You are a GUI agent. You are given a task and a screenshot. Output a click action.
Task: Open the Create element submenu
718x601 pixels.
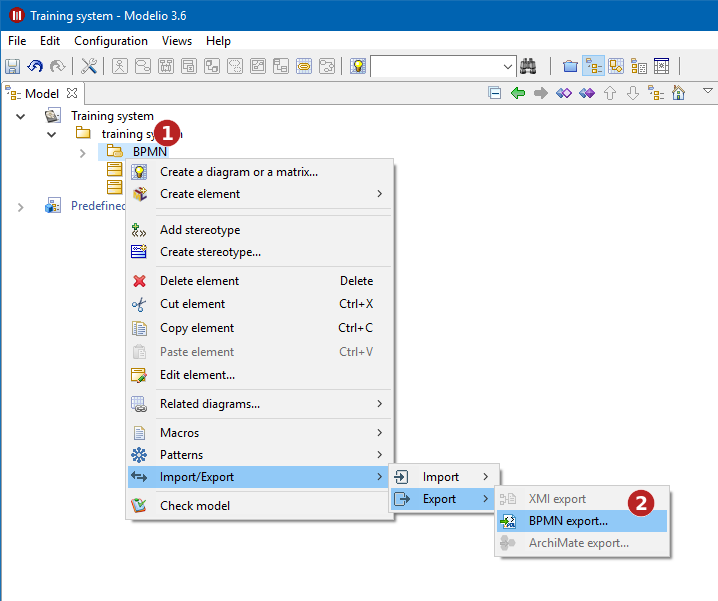point(260,194)
